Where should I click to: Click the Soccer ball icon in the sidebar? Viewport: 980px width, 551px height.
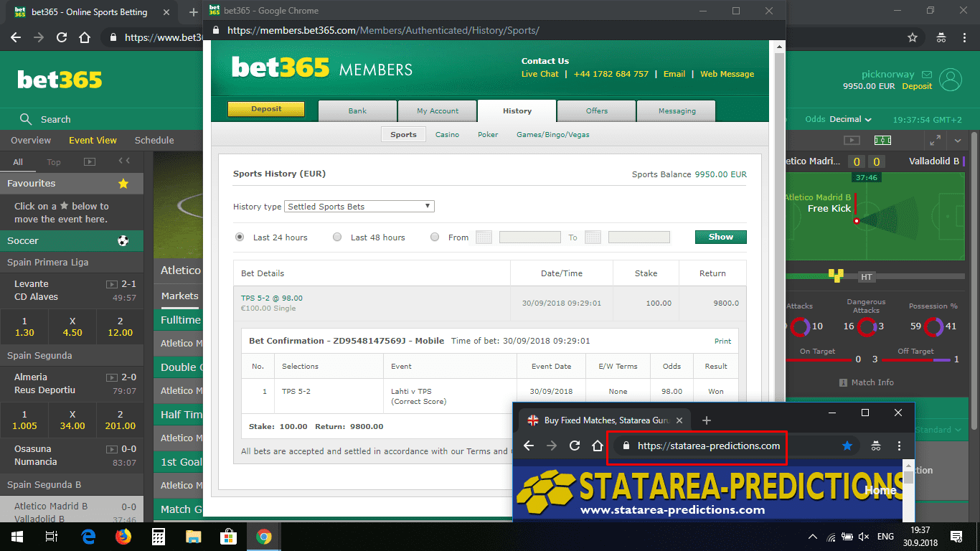click(x=123, y=241)
